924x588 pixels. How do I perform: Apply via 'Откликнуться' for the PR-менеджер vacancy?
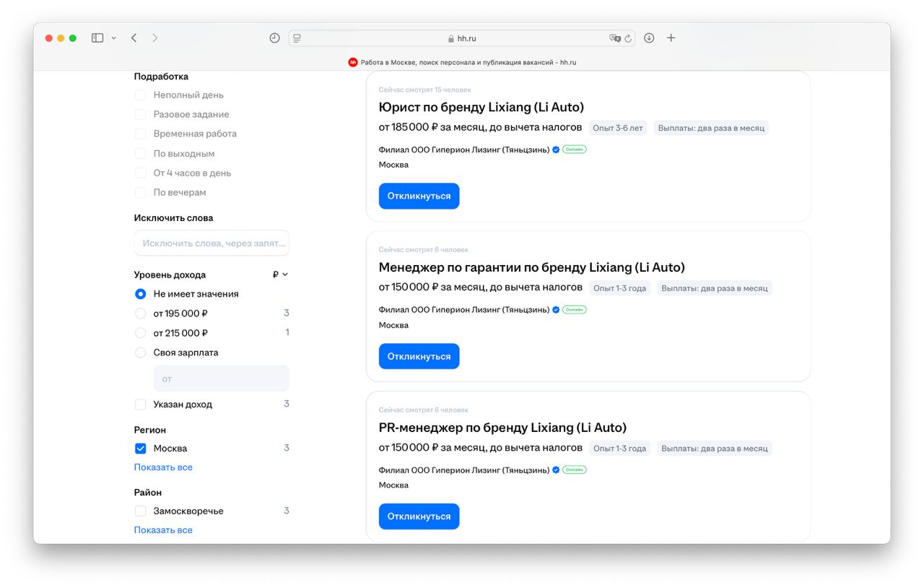419,516
